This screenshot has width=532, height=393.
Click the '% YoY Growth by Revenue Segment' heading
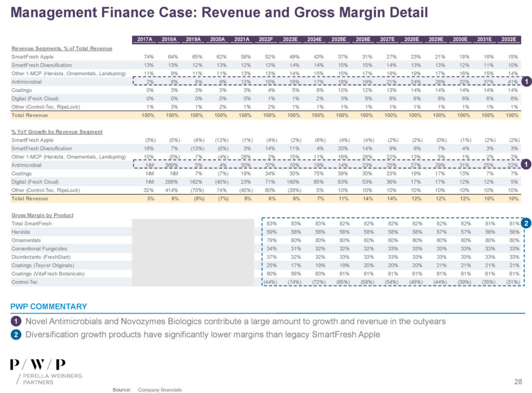pyautogui.click(x=57, y=132)
